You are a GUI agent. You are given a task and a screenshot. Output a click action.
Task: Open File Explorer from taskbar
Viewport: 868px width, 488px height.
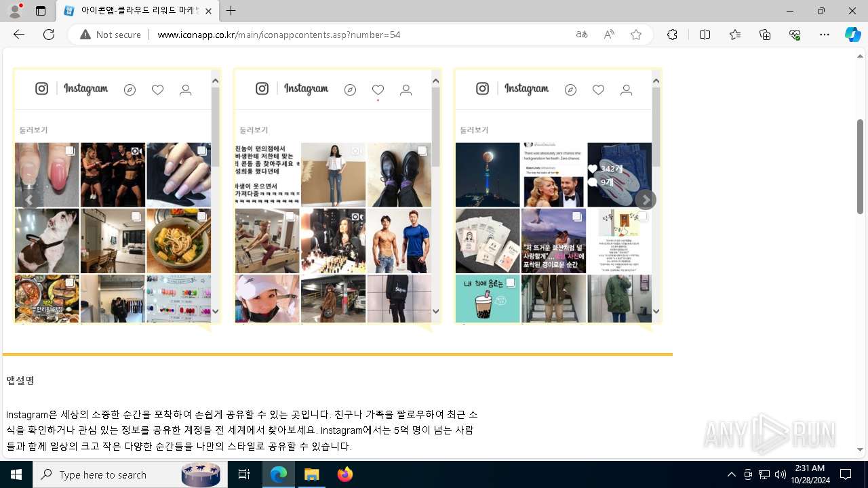(x=312, y=474)
